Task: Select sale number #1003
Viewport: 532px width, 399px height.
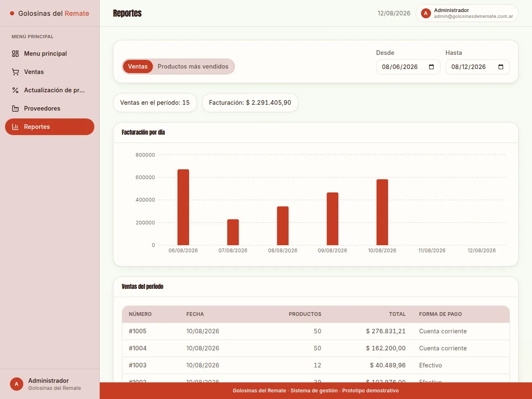Action: (138, 365)
